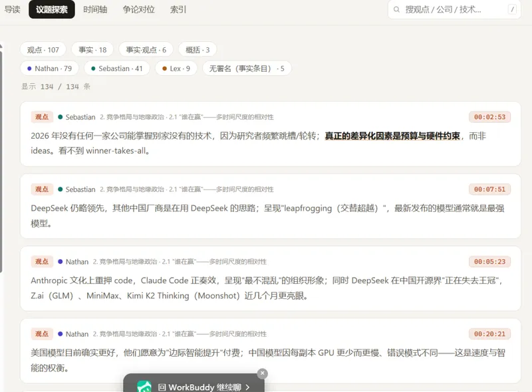
Task: Open the 索引 tab
Action: [178, 9]
